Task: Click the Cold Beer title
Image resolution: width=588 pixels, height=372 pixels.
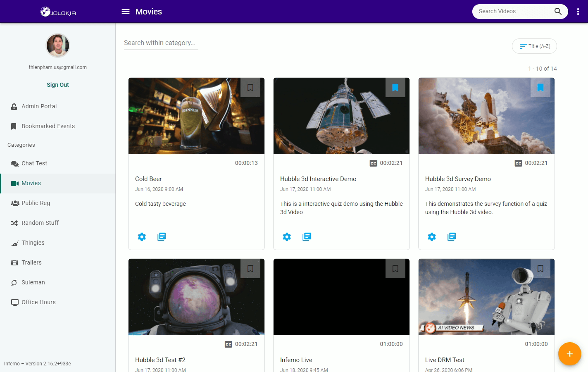Action: pyautogui.click(x=148, y=179)
